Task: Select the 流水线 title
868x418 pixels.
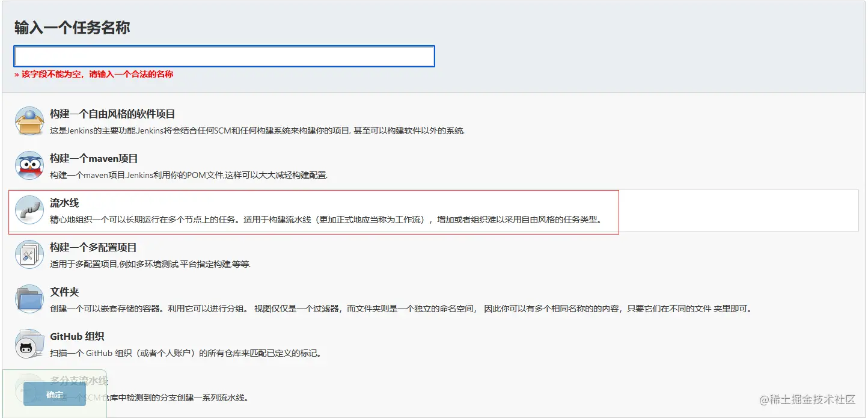Action: pos(64,203)
